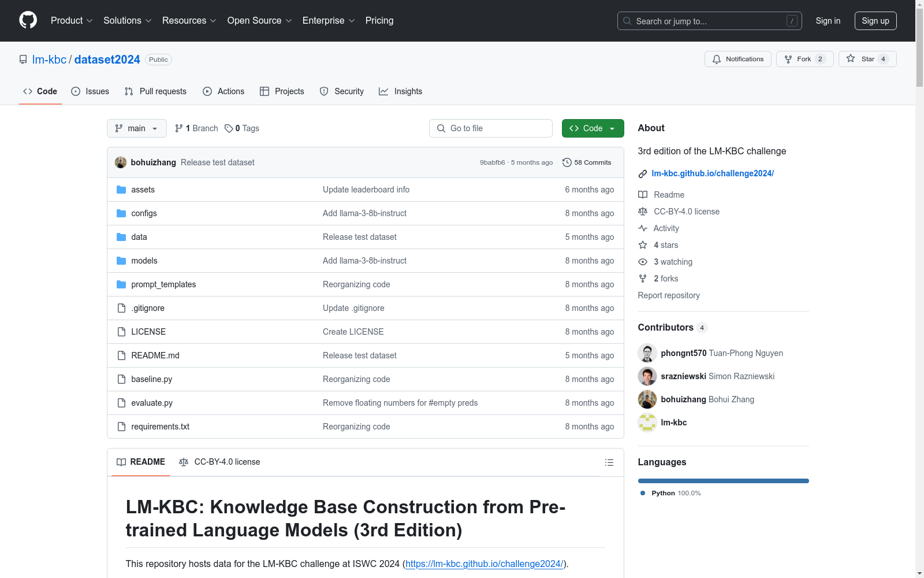Click the commit history clock icon
The height and width of the screenshot is (578, 924).
point(567,162)
